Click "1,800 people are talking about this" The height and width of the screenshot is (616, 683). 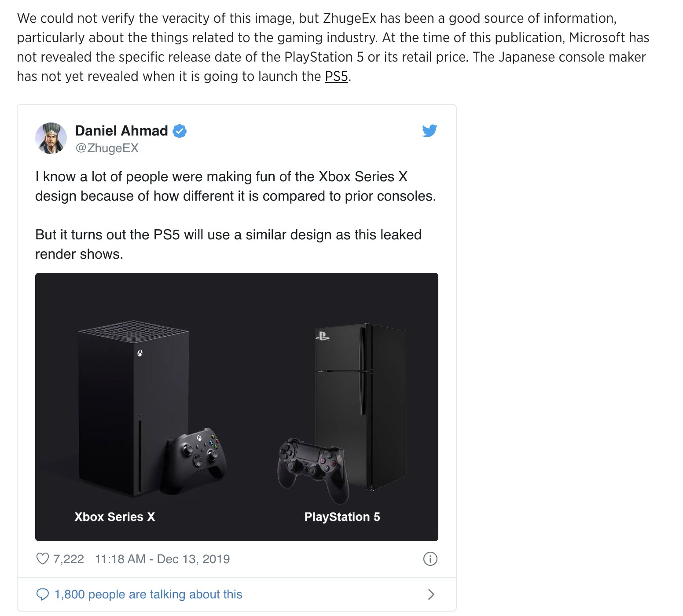pyautogui.click(x=148, y=594)
